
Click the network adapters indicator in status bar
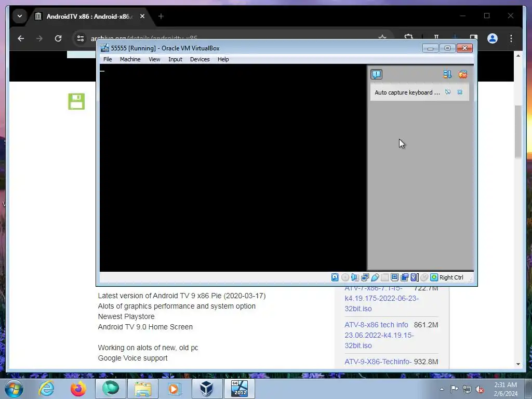pyautogui.click(x=365, y=277)
